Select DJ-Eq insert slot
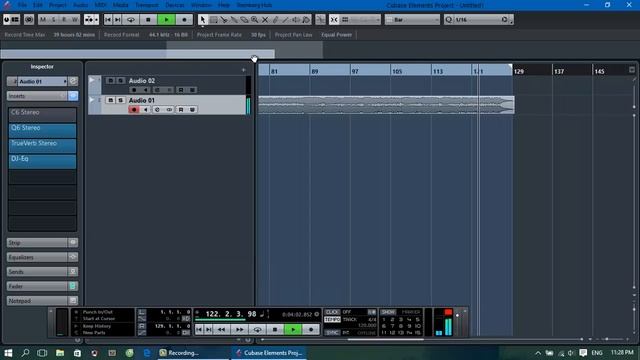The image size is (640, 360). (x=42, y=161)
